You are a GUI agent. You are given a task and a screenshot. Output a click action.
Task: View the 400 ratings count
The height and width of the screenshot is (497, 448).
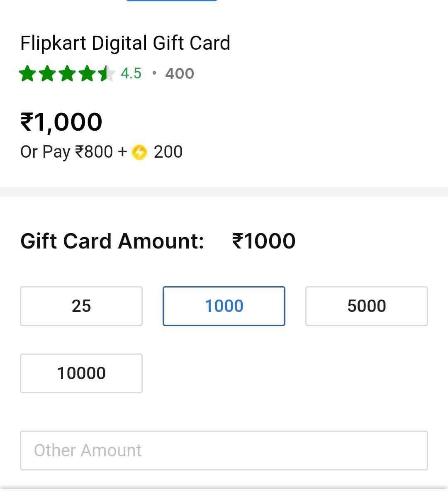(180, 74)
